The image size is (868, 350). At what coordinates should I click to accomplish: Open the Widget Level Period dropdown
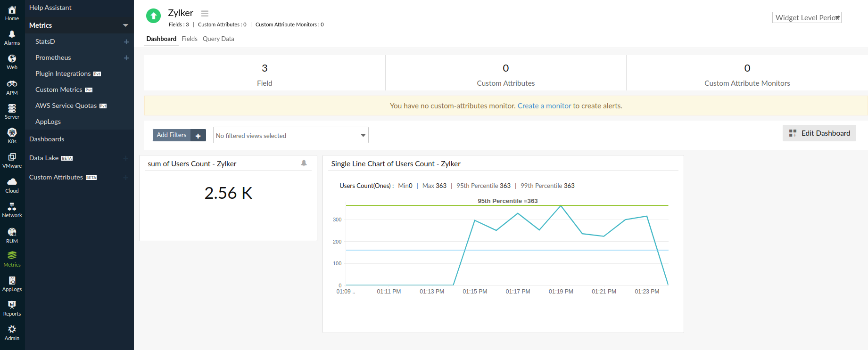pos(806,18)
